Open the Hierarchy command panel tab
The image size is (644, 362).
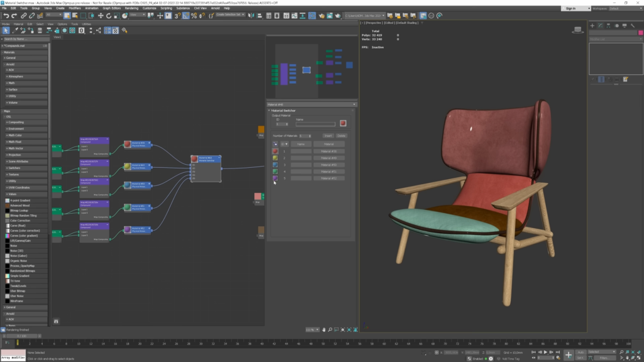pos(608,25)
